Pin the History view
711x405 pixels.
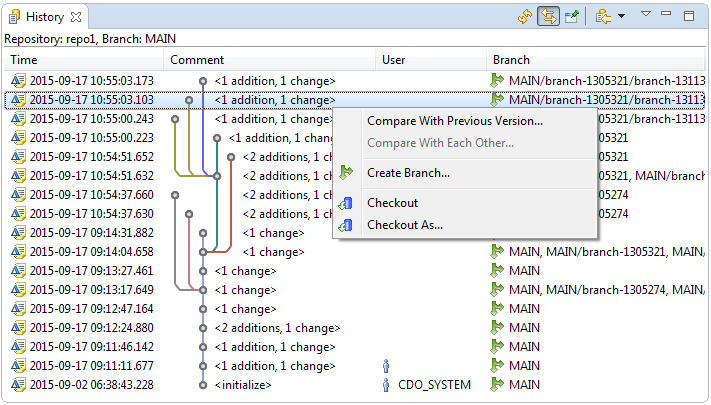[x=571, y=16]
